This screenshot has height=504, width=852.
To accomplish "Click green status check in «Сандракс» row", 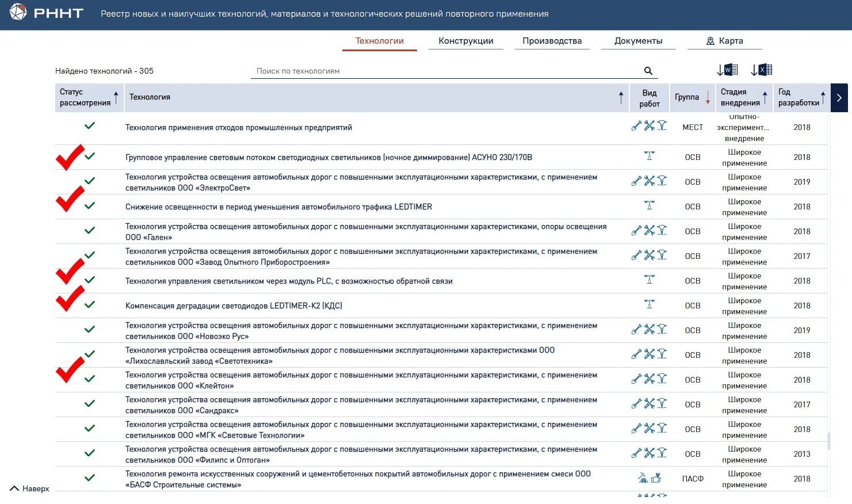I will point(90,403).
